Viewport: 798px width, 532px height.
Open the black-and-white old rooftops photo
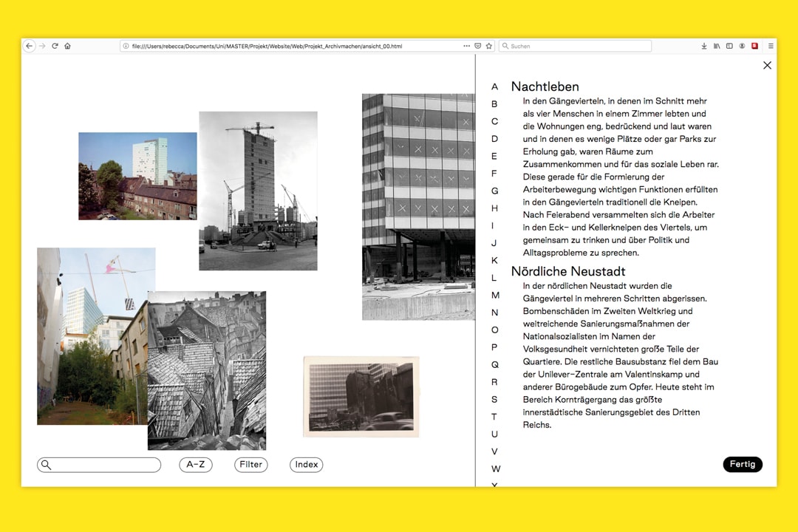coord(207,371)
